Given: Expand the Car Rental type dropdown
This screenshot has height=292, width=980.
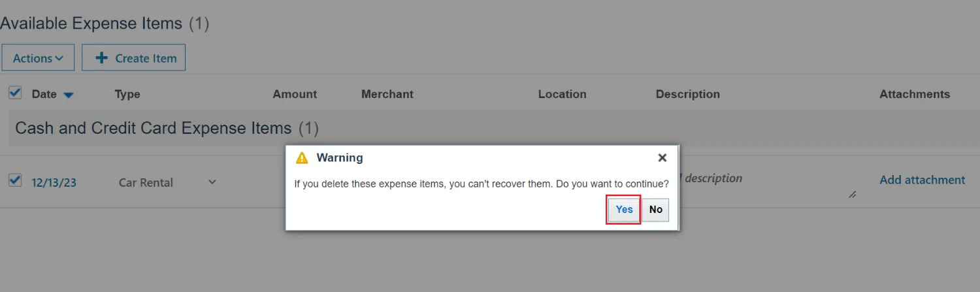Looking at the screenshot, I should pyautogui.click(x=212, y=182).
